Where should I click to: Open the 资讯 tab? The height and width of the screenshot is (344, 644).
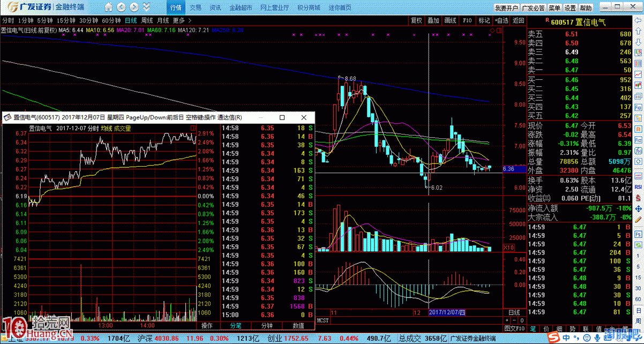point(215,8)
